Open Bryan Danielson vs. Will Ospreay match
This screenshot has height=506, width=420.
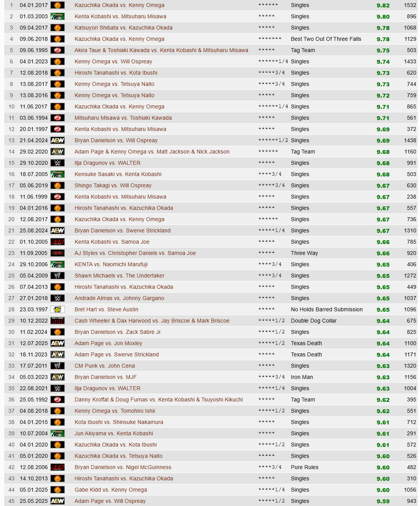click(116, 141)
